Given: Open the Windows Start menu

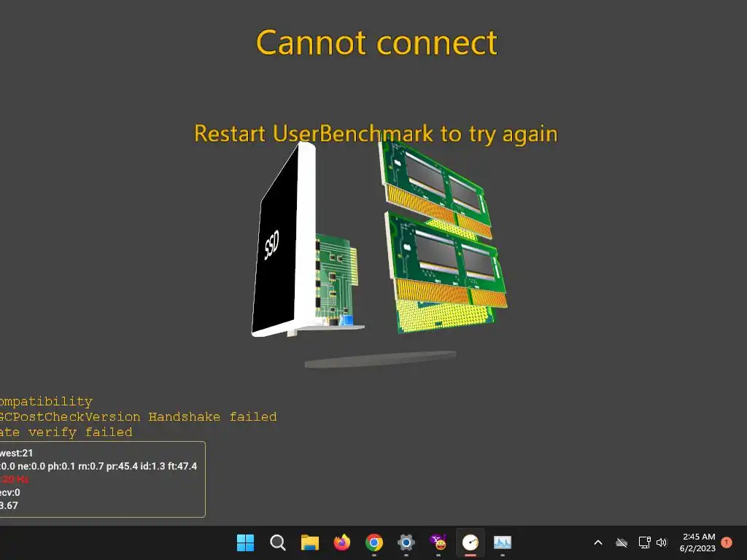Looking at the screenshot, I should tap(245, 542).
